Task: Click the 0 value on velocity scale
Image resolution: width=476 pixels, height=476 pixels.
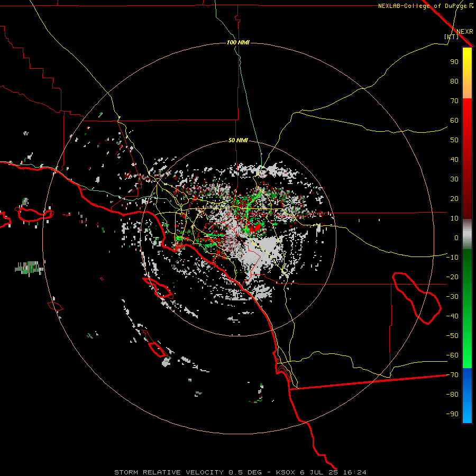Action: 456,237
